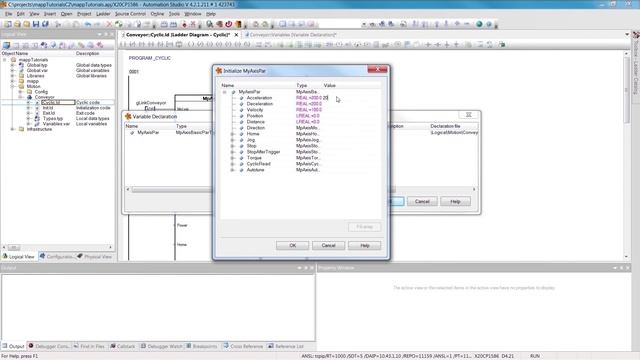Expand the Infrastructure folder in Logical View
640x360 pixels.
13,129
